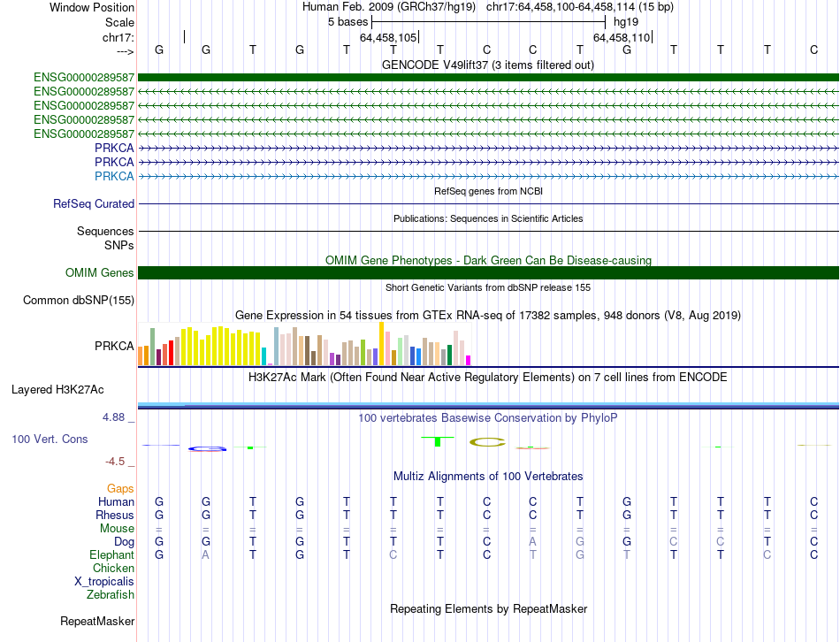Click the dark green OMIM Genes bar

coord(488,272)
